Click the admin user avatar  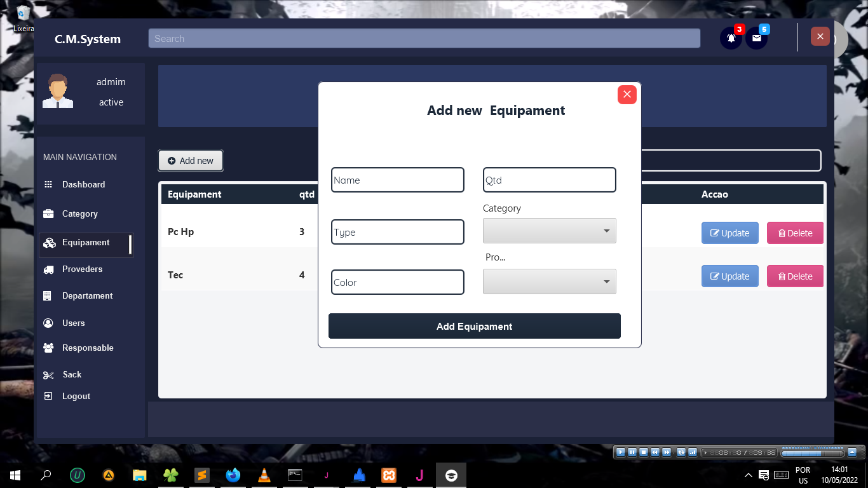pyautogui.click(x=58, y=91)
